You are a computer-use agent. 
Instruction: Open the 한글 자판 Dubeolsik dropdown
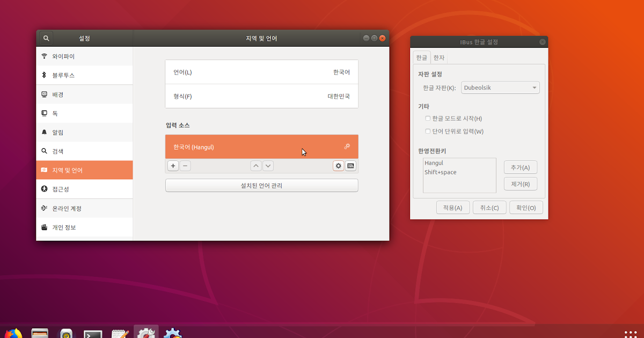500,87
